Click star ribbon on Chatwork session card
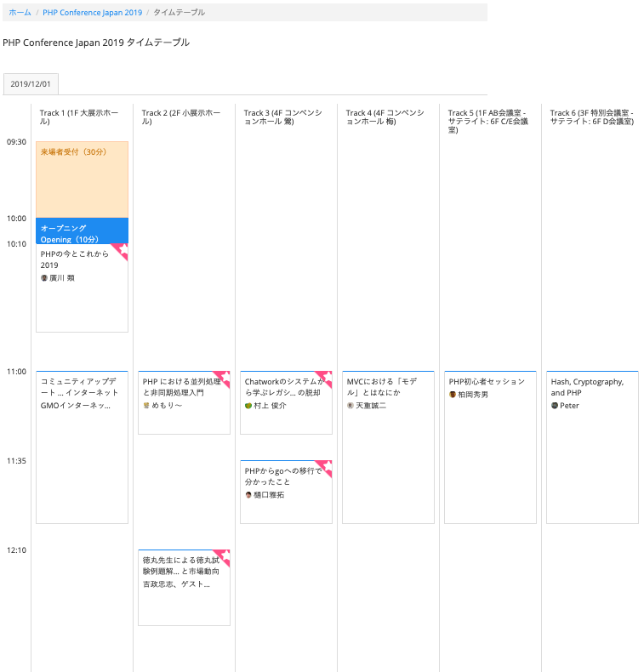 pos(325,379)
